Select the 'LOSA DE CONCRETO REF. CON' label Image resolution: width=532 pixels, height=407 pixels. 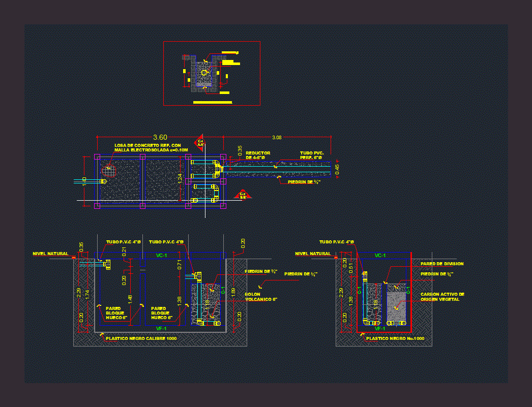tap(147, 145)
